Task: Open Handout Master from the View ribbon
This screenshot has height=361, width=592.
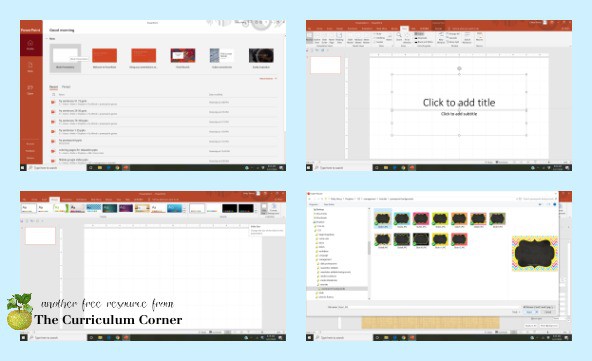Action: 358,39
